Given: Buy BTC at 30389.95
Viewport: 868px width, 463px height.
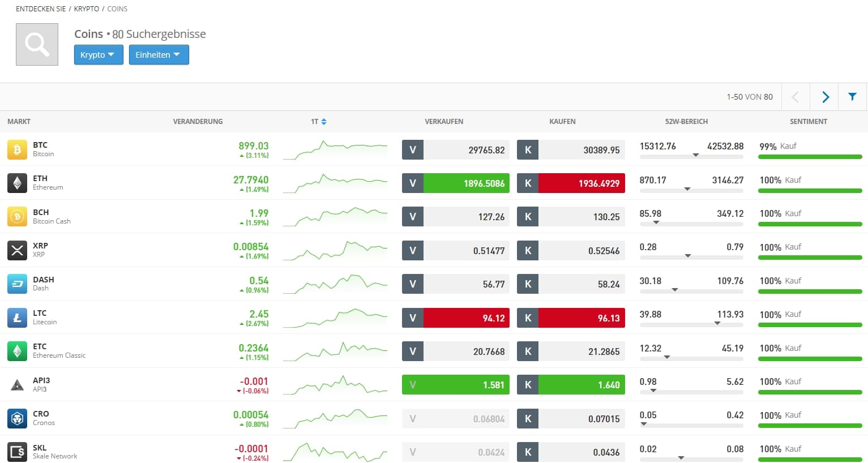Looking at the screenshot, I should click(x=571, y=150).
